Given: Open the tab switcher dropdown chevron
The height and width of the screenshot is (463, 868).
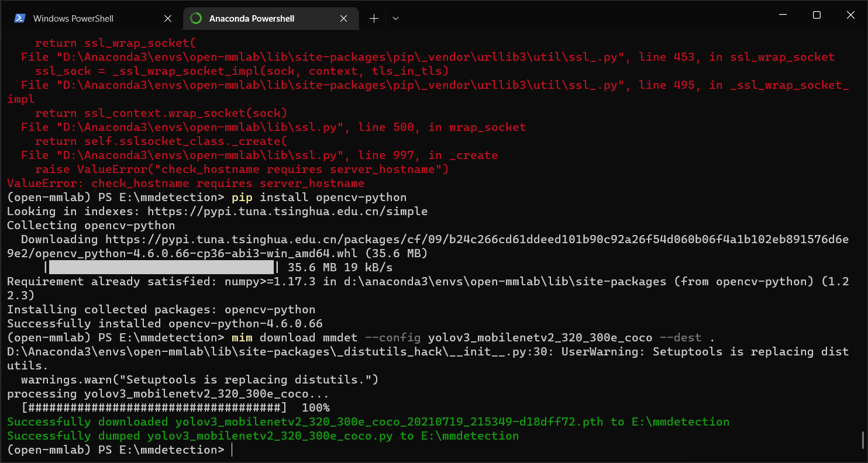Looking at the screenshot, I should tap(395, 18).
